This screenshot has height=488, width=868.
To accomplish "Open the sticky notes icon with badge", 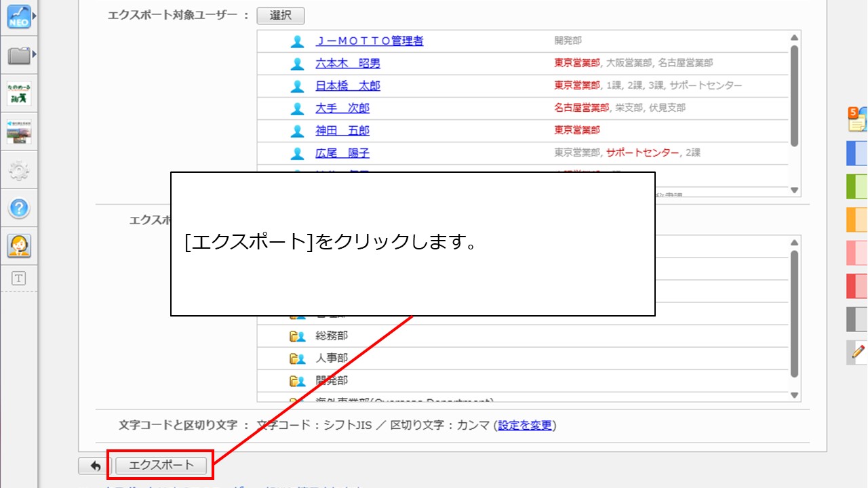I will [857, 120].
